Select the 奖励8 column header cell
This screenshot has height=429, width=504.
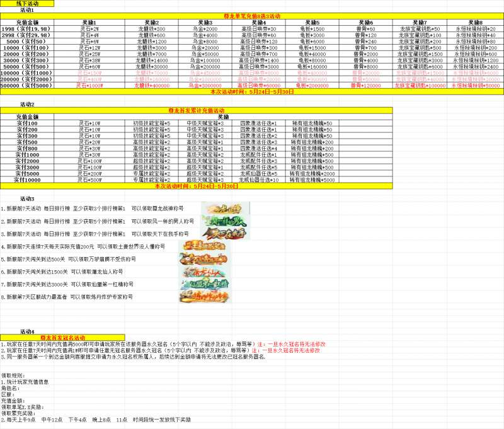point(475,22)
